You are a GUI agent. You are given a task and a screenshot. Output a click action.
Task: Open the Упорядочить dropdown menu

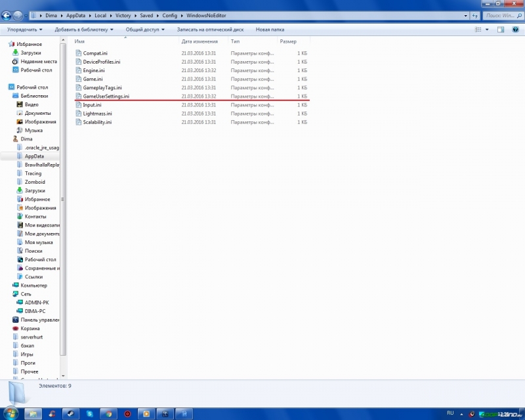pos(25,30)
